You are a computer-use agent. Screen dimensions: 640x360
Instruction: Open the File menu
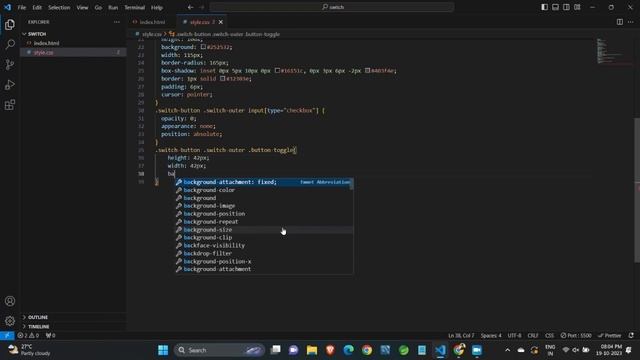pos(22,7)
